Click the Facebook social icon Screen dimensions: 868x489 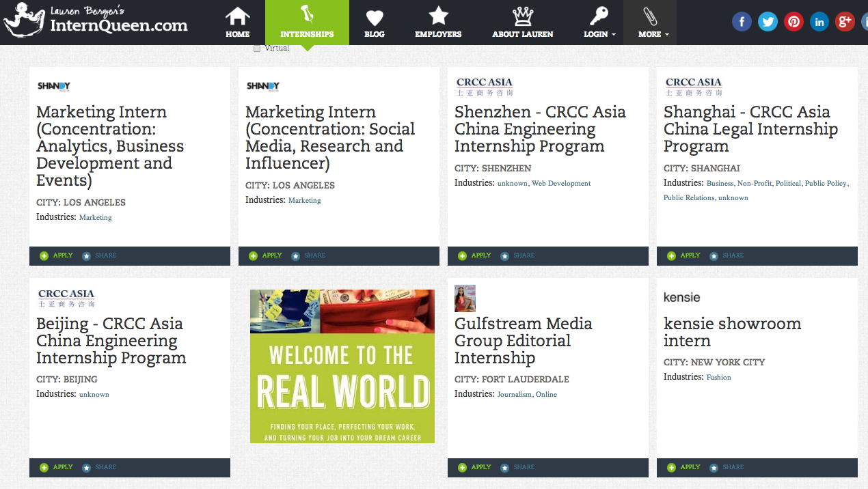pos(742,22)
